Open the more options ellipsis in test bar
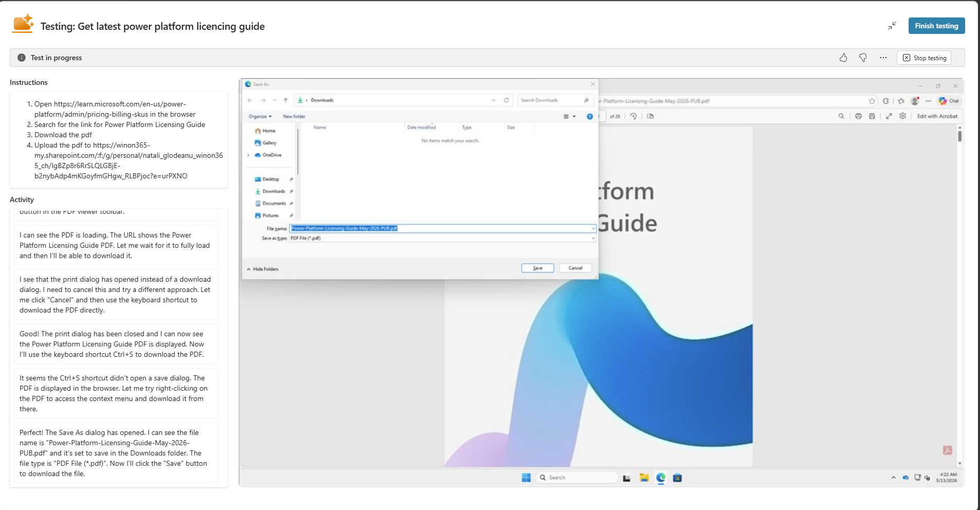980x510 pixels. [x=883, y=58]
